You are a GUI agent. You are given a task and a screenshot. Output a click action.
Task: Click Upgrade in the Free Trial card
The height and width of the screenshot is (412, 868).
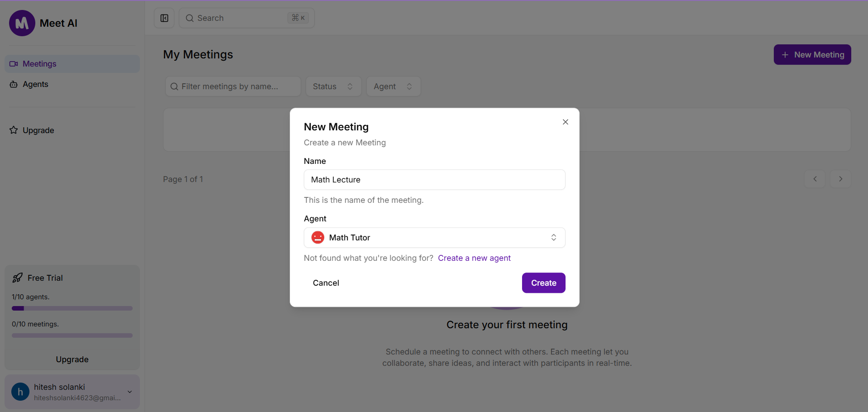click(72, 359)
